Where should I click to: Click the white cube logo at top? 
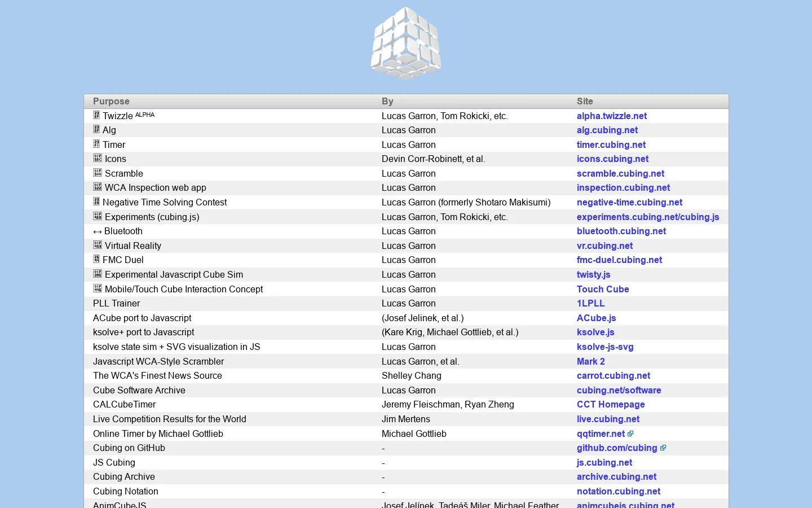pyautogui.click(x=406, y=43)
